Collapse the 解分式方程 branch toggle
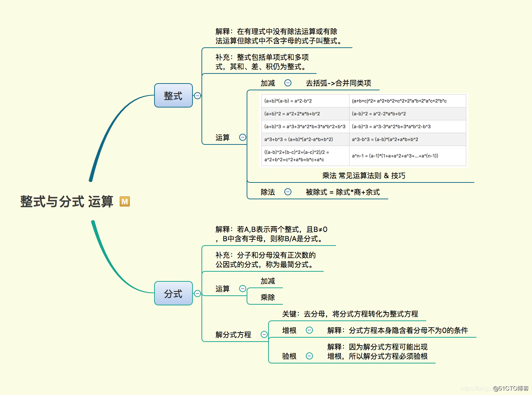The image size is (532, 395). (x=264, y=334)
